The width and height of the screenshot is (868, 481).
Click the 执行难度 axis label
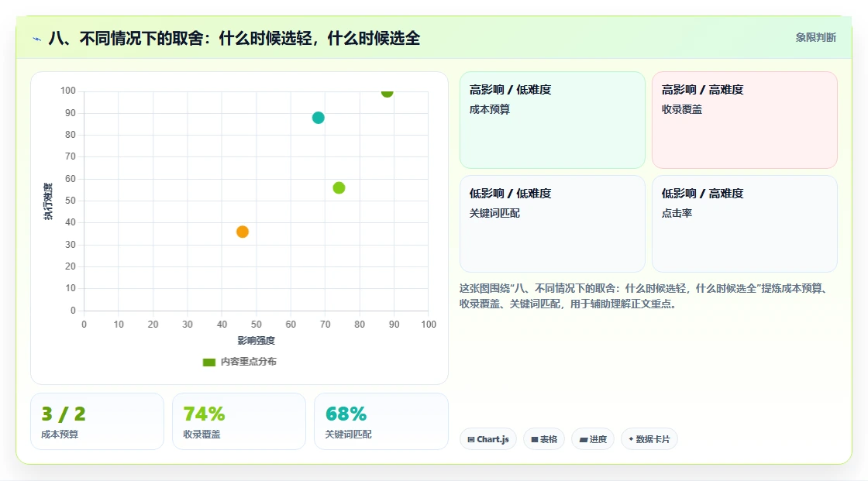click(x=48, y=201)
